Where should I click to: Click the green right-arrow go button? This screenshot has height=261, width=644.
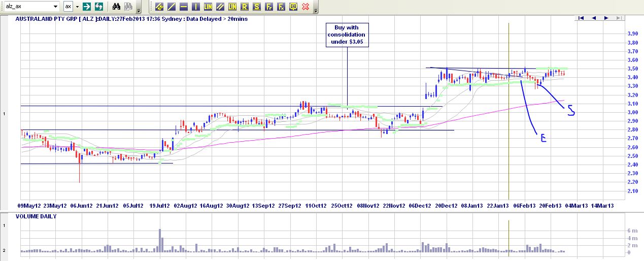click(x=87, y=7)
